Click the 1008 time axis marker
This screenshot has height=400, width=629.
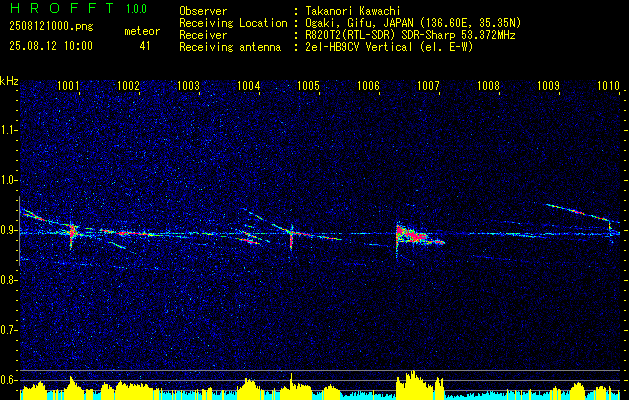click(x=489, y=86)
